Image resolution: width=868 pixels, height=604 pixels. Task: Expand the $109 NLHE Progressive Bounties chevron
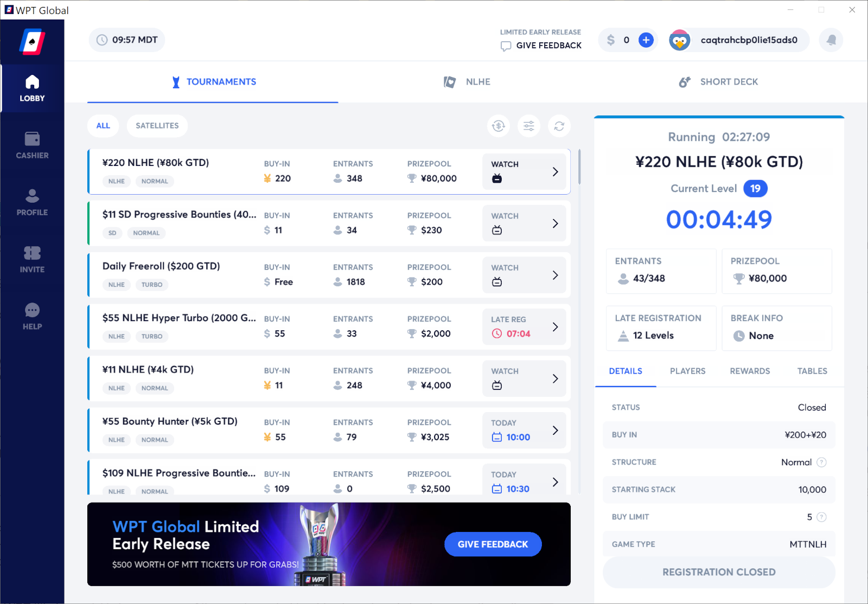(555, 482)
